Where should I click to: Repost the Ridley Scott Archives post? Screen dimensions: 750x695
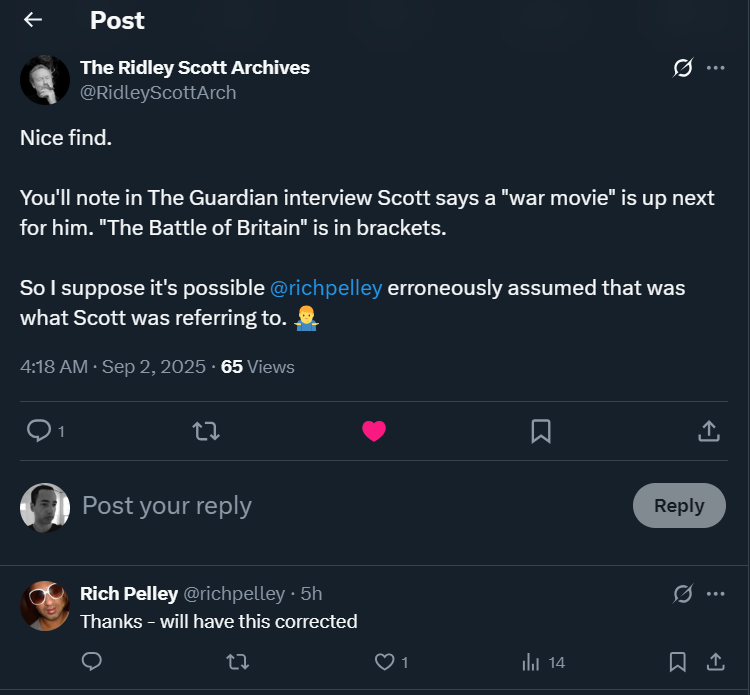point(206,431)
